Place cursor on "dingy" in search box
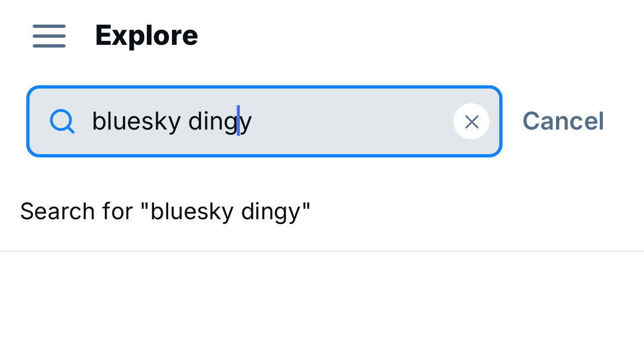Viewport: 644px width, 340px height. 218,121
